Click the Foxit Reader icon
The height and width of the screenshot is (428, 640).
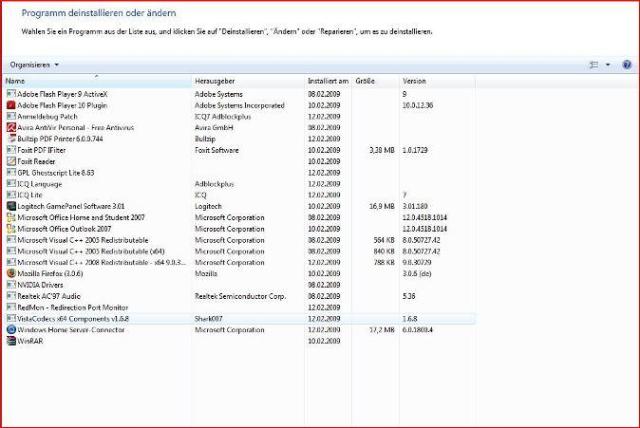pyautogui.click(x=11, y=161)
